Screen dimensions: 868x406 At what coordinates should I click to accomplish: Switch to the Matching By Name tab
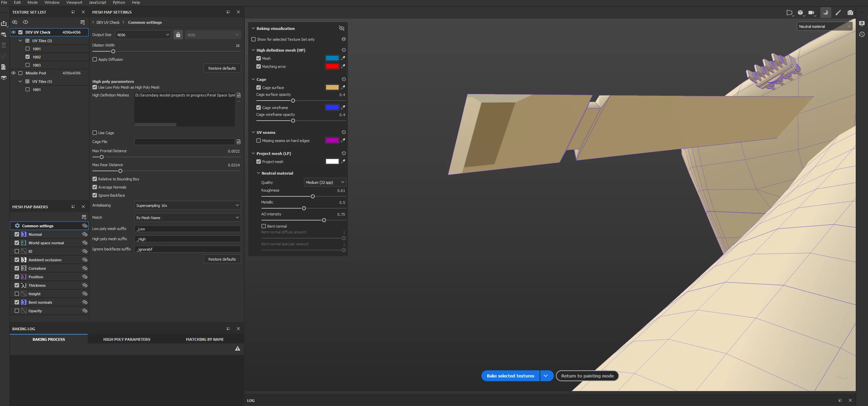click(205, 339)
